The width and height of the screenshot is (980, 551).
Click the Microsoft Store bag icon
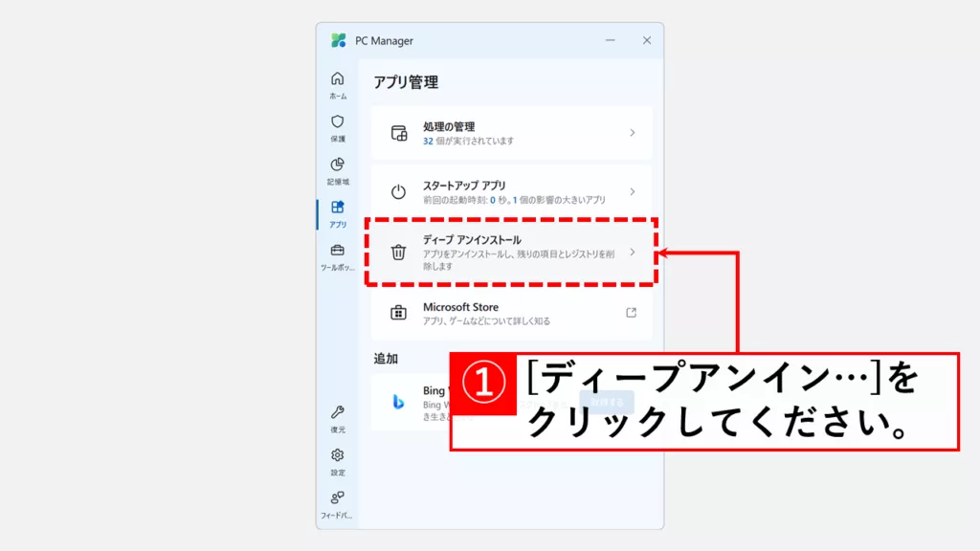[x=398, y=313]
